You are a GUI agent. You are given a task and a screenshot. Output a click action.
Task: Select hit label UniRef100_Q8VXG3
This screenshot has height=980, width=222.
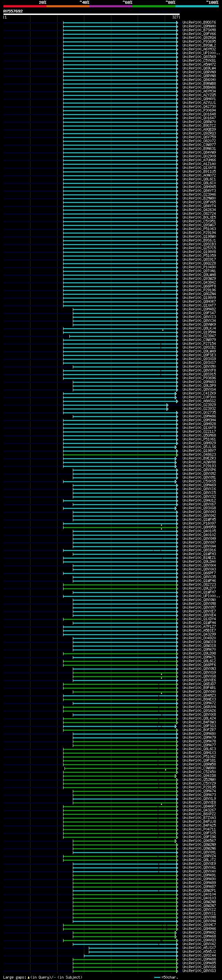pyautogui.click(x=199, y=971)
